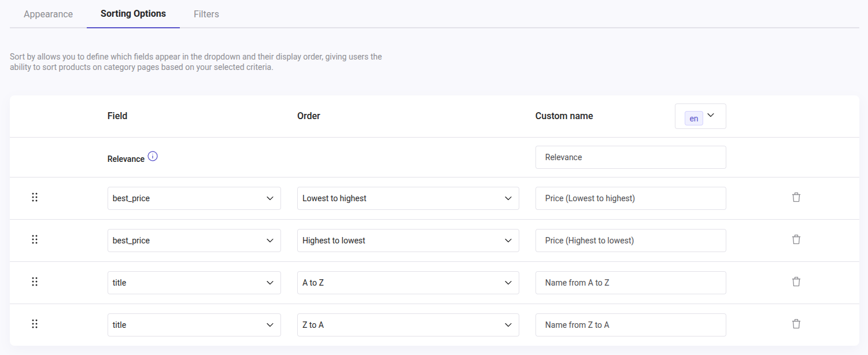
Task: Expand the Highest to lowest order dropdown
Action: [408, 241]
